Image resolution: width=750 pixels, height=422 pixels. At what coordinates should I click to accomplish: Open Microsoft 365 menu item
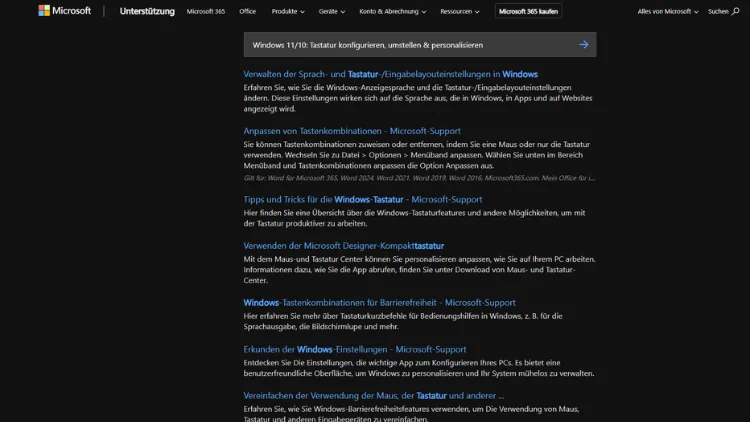pyautogui.click(x=206, y=11)
